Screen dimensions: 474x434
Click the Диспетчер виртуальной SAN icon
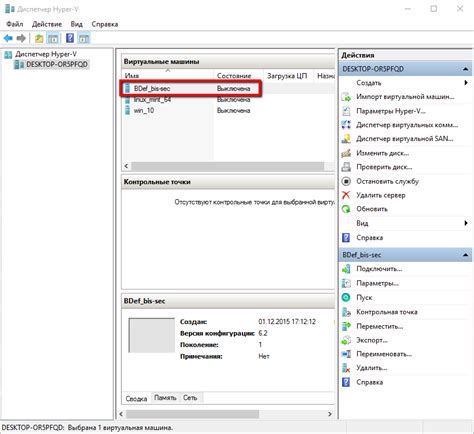[x=346, y=139]
